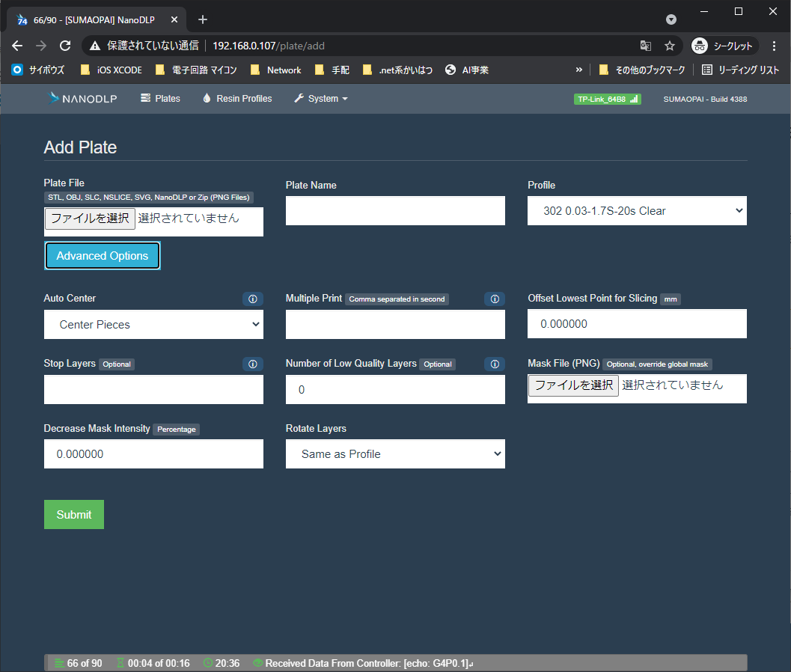Click the 20:36 clock status

click(222, 663)
